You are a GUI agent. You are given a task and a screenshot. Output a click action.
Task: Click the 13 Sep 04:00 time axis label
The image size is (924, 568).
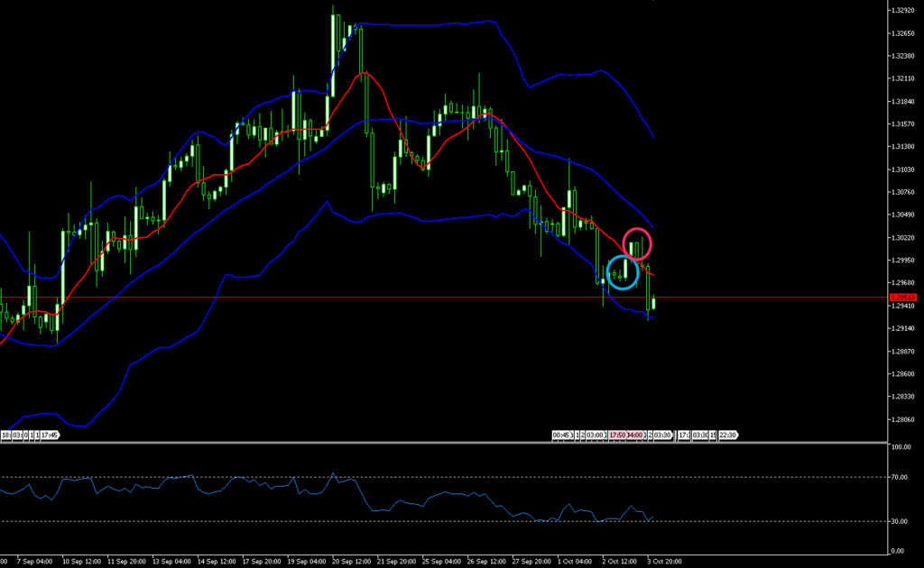pos(172,562)
